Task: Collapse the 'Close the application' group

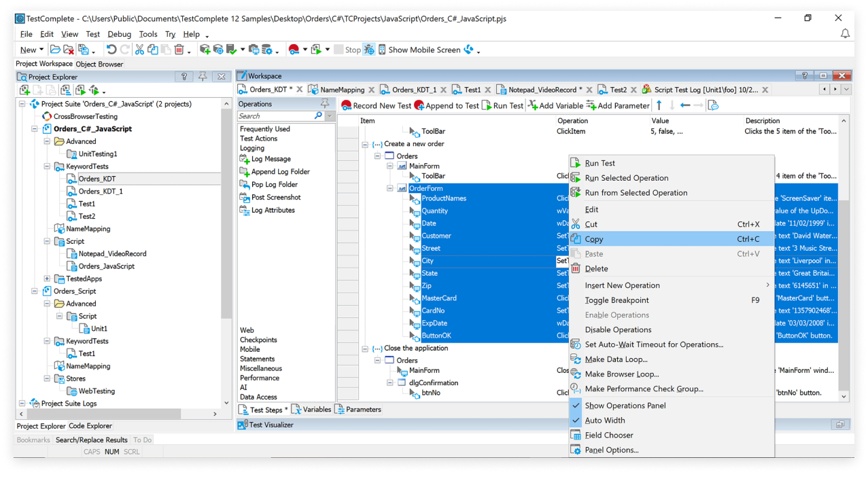Action: 365,349
